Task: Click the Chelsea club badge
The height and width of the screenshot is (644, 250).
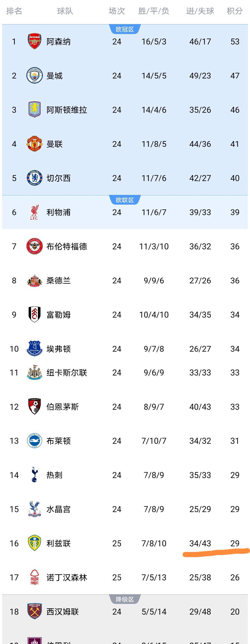Action: 34,178
